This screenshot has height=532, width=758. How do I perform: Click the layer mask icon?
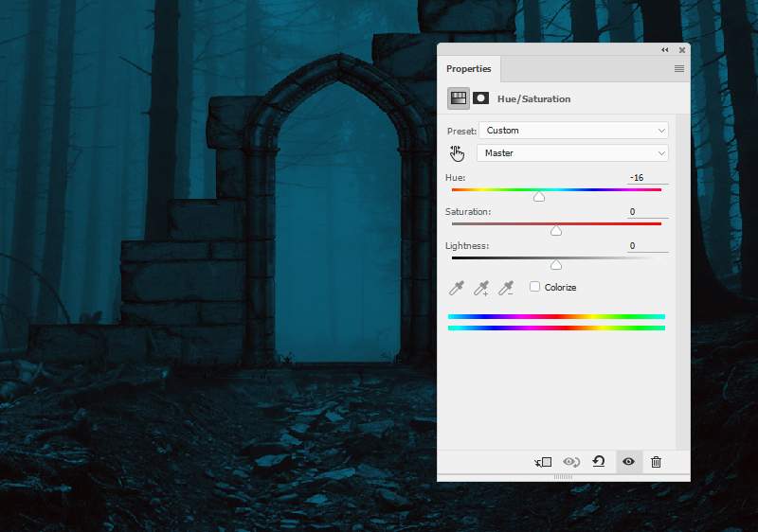(481, 98)
